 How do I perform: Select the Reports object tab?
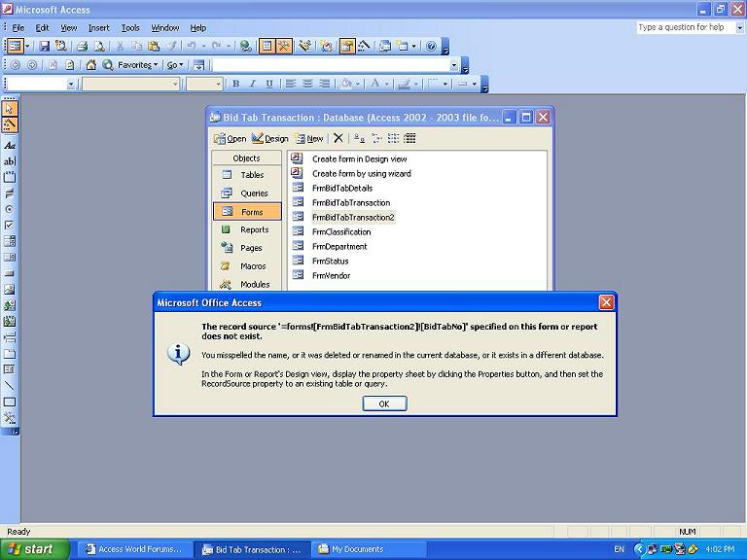(x=247, y=229)
